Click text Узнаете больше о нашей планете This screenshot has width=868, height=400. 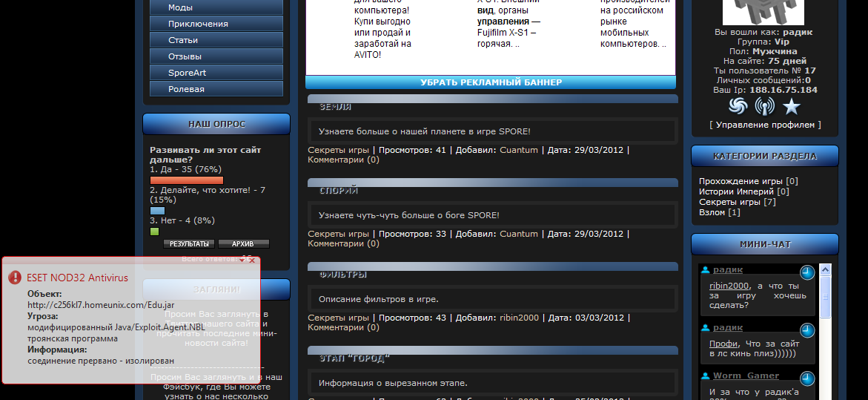(425, 131)
